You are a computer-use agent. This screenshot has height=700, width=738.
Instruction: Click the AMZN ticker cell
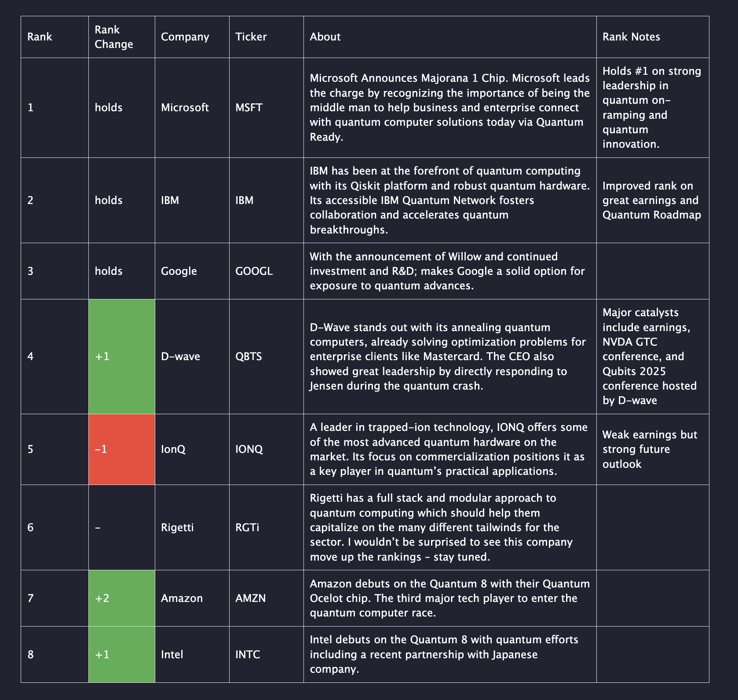point(250,598)
